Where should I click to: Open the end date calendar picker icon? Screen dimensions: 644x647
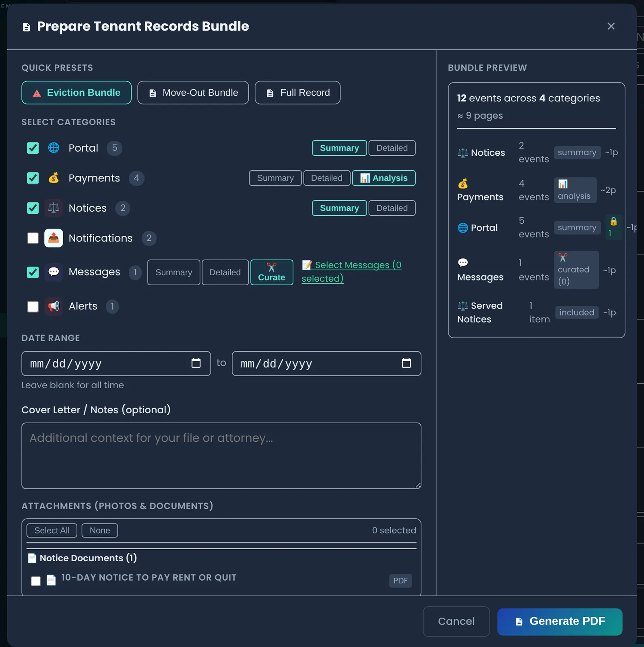[x=407, y=363]
